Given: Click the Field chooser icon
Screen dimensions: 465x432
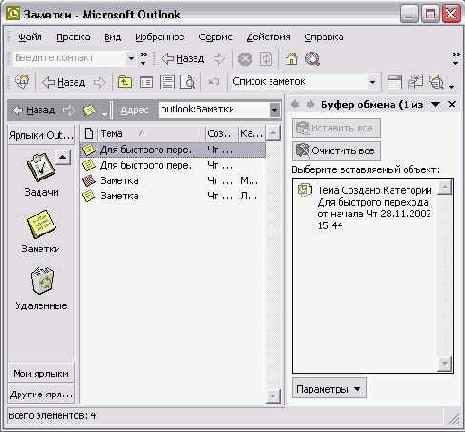Looking at the screenshot, I should pos(415,82).
